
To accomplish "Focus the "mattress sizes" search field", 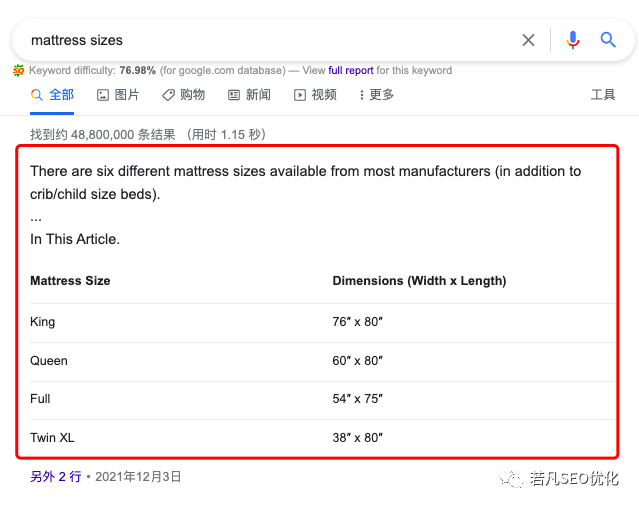I will (x=260, y=40).
